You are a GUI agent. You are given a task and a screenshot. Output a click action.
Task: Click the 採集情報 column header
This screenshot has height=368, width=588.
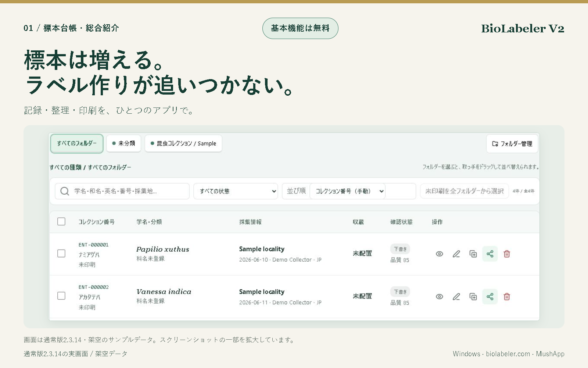coord(250,222)
